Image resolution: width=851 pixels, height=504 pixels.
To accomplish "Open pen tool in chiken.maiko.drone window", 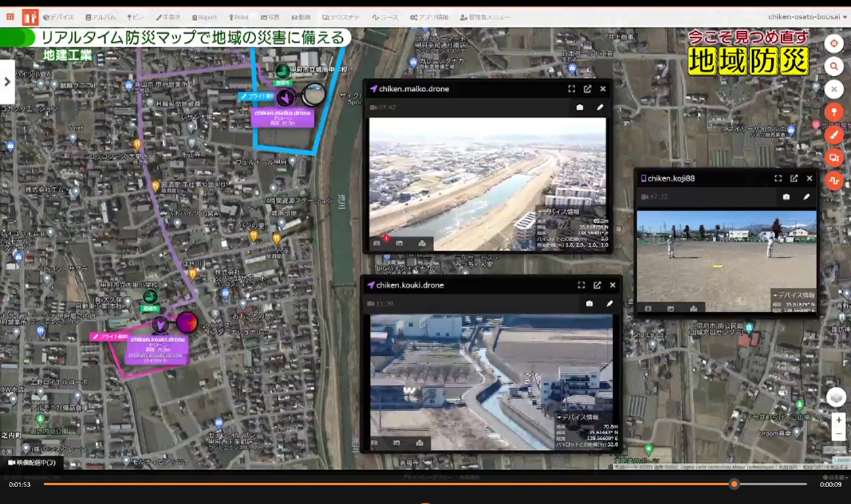I will point(600,107).
